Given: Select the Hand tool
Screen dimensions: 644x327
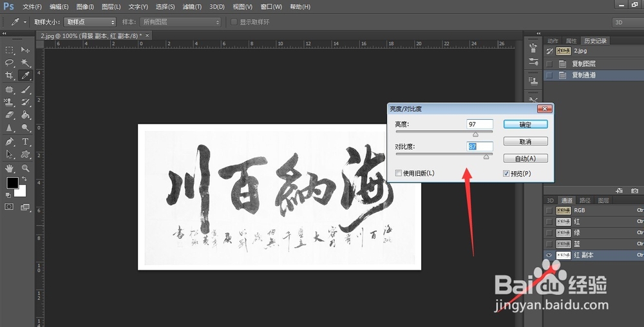Looking at the screenshot, I should click(x=9, y=168).
